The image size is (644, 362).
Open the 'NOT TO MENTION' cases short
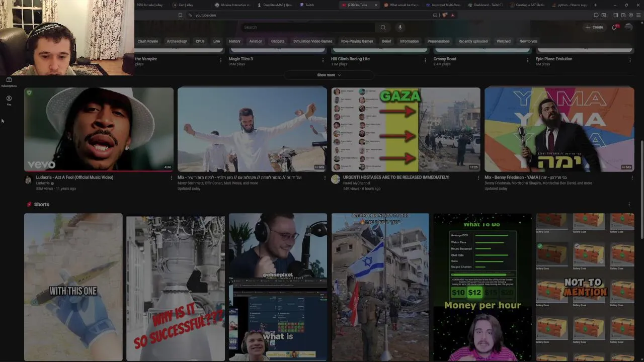point(585,287)
